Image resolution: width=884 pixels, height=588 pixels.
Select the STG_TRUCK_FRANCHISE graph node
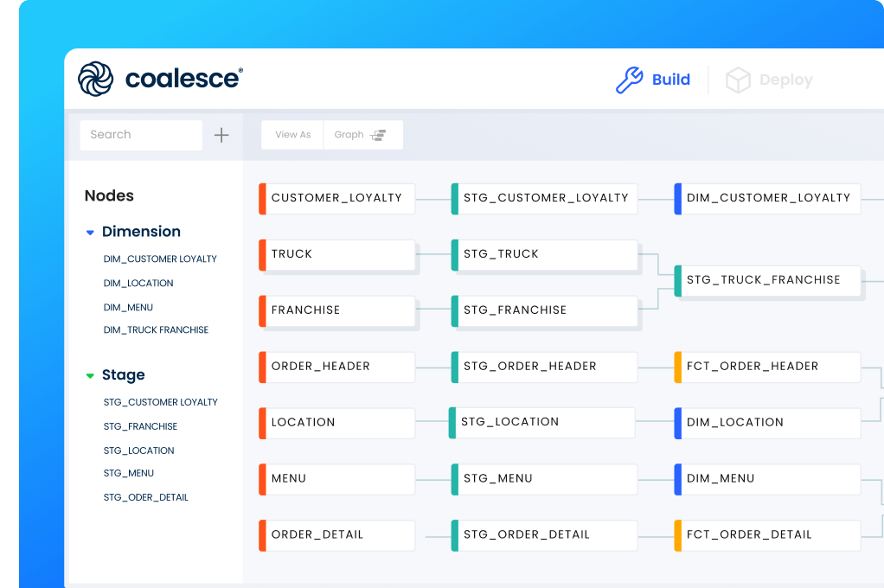pyautogui.click(x=767, y=281)
